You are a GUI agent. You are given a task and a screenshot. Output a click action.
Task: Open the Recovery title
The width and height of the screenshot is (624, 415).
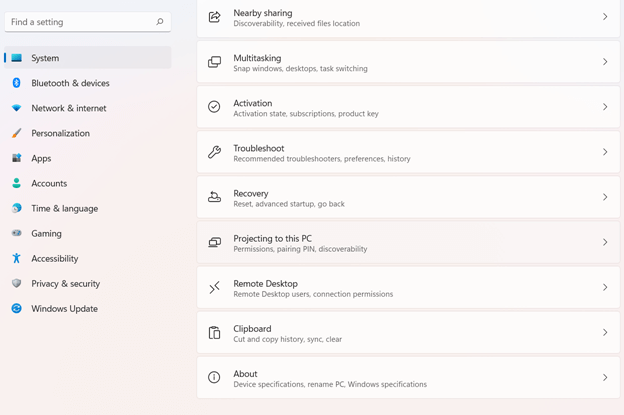coord(251,193)
